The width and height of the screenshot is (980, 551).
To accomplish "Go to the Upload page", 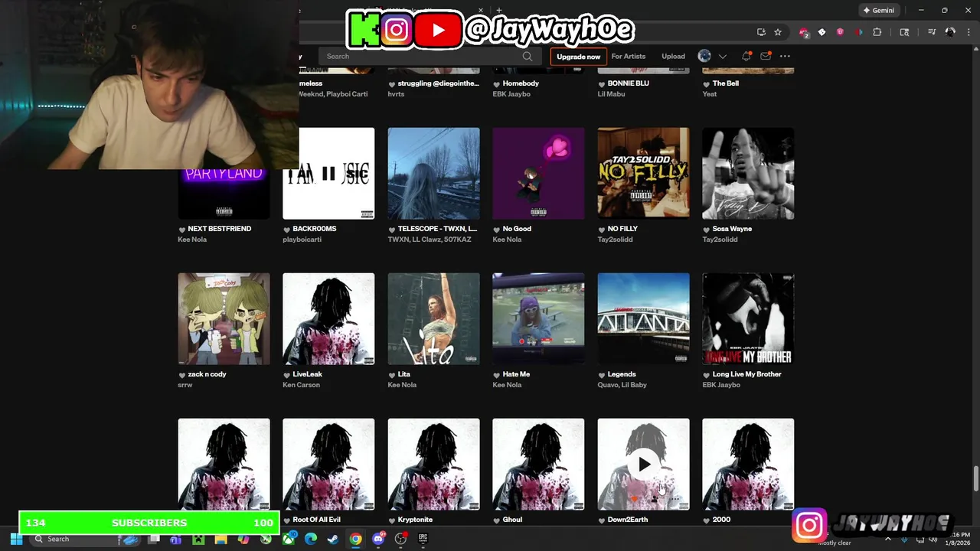I will 673,56.
